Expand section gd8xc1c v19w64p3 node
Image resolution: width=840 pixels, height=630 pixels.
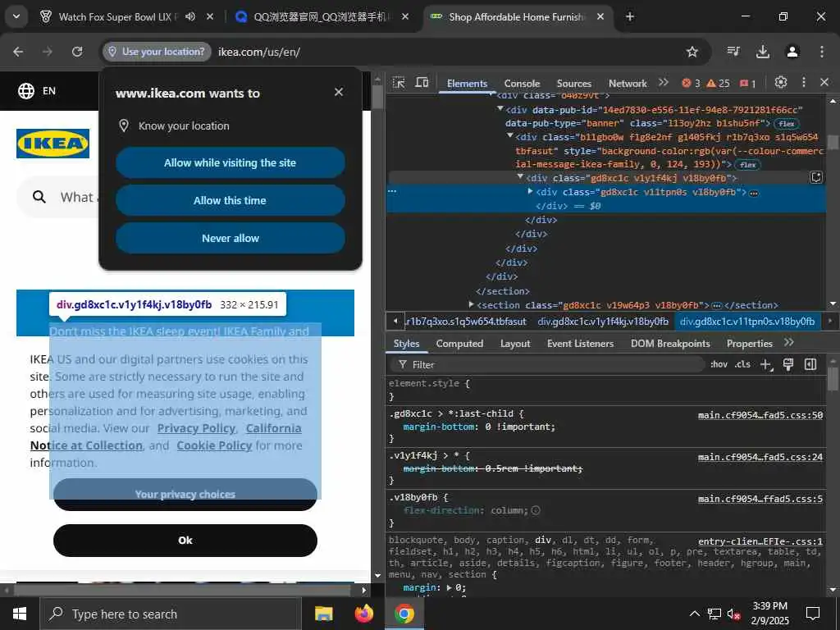click(472, 304)
